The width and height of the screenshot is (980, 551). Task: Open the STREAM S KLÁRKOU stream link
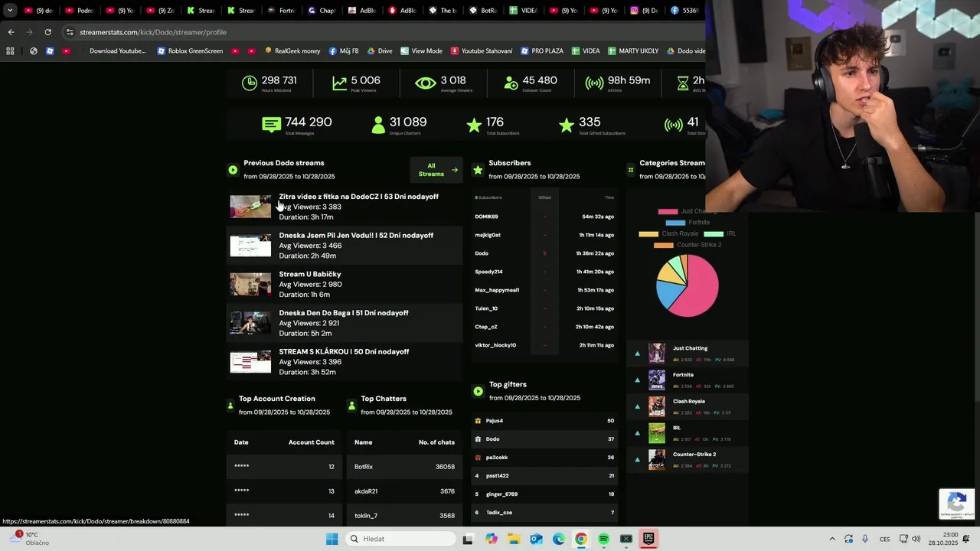[344, 352]
